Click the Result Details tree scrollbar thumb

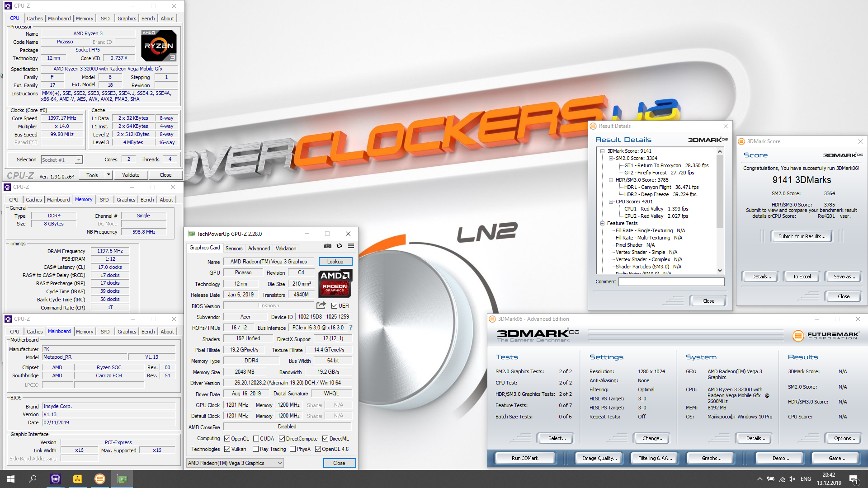[720, 192]
